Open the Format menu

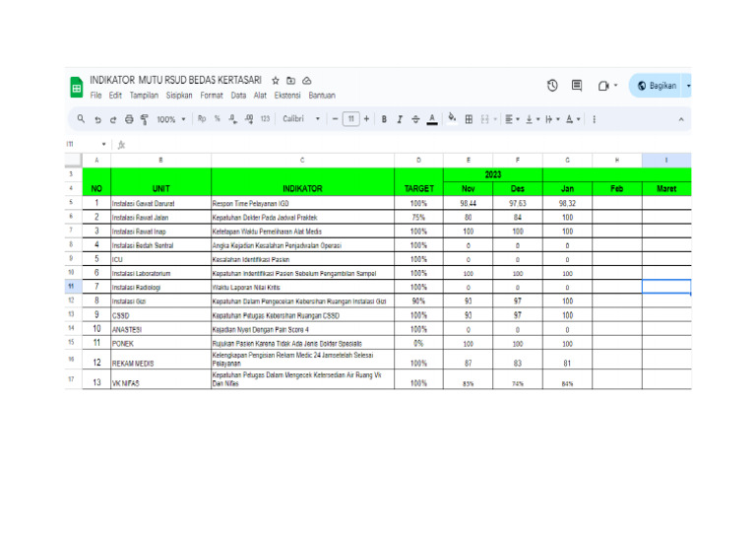211,96
